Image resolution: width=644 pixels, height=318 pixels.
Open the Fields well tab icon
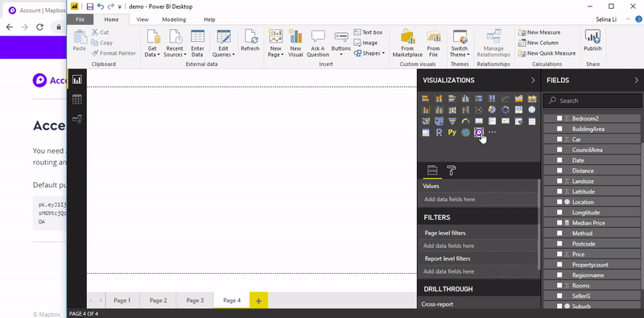(x=432, y=171)
